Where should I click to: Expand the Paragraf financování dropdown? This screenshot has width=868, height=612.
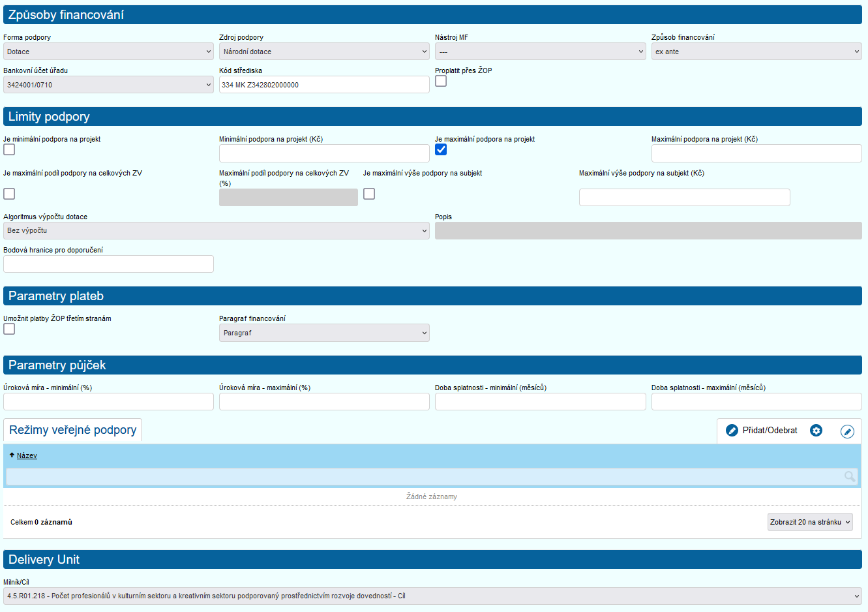pyautogui.click(x=324, y=333)
